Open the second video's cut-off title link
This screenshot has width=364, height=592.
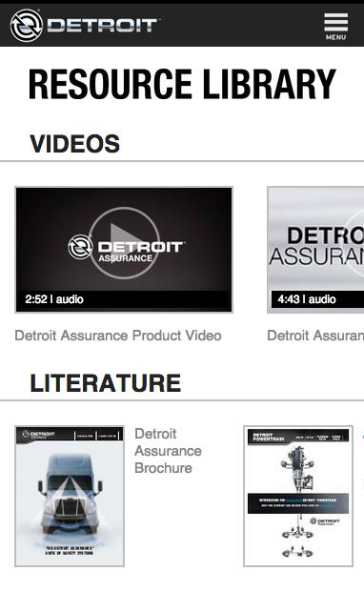click(315, 336)
